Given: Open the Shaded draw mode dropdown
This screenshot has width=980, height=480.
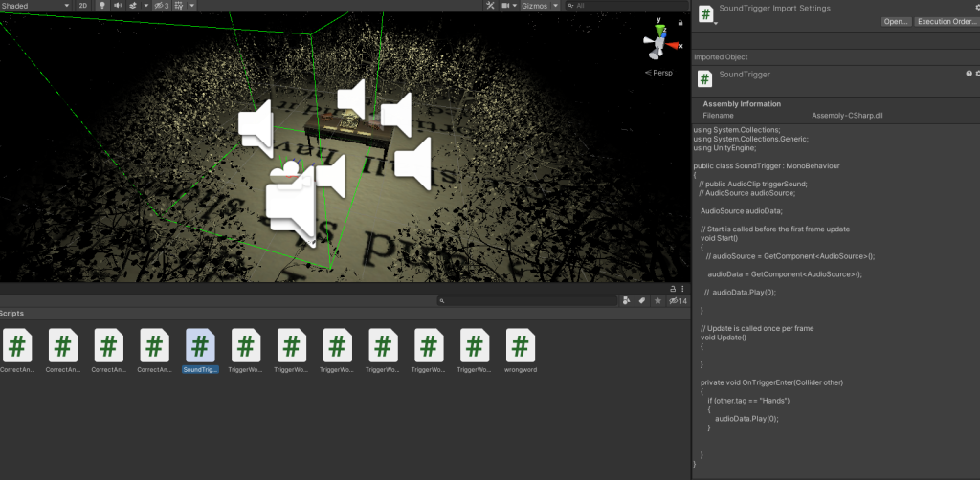Looking at the screenshot, I should [34, 6].
